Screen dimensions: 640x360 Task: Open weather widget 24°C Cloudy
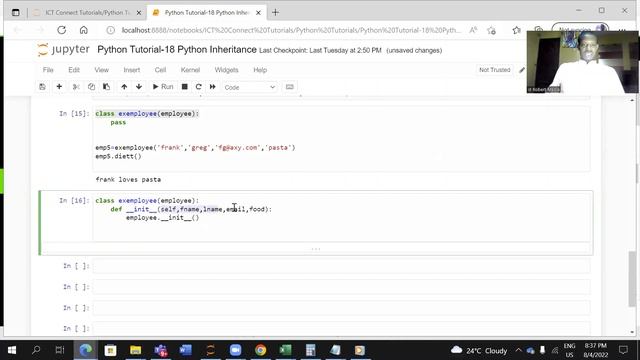[479, 350]
